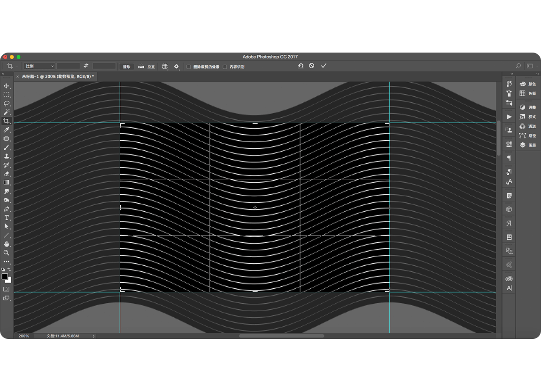Open the 色板 swatches panel
The height and width of the screenshot is (392, 541).
tap(528, 93)
